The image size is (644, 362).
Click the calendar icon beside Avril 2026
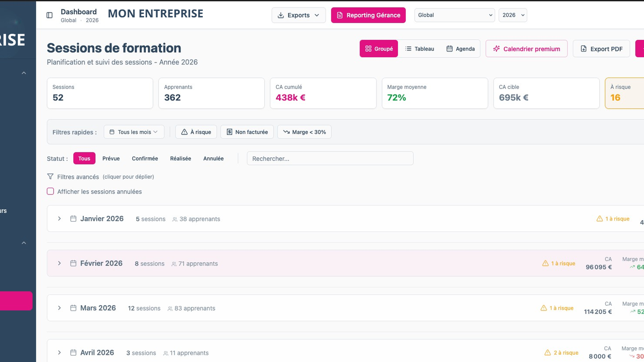click(x=73, y=353)
